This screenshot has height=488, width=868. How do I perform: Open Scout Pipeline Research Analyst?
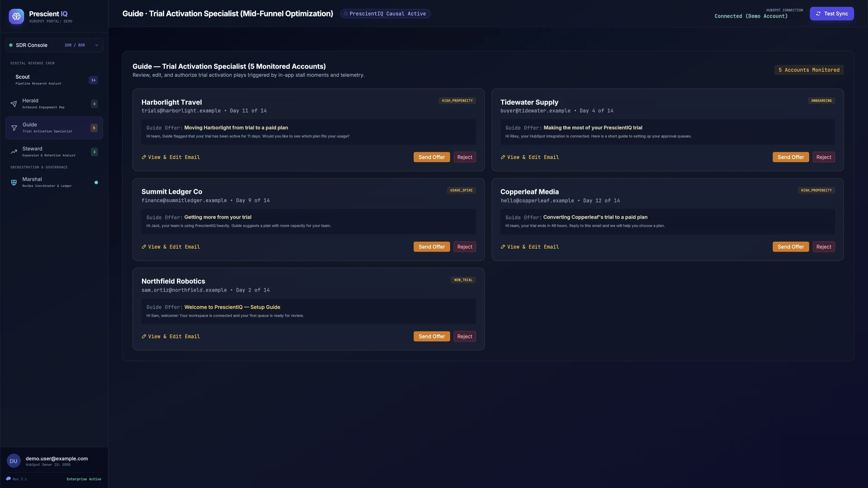54,80
